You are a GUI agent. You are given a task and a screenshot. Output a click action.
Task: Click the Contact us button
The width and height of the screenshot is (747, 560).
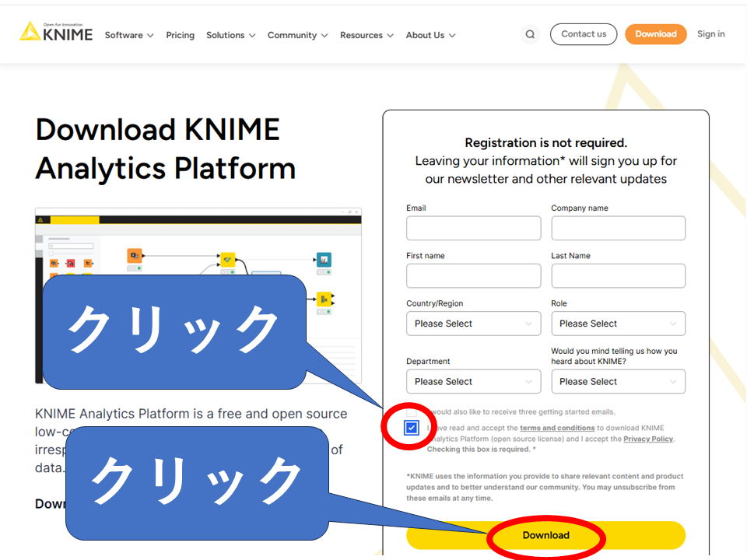click(584, 34)
